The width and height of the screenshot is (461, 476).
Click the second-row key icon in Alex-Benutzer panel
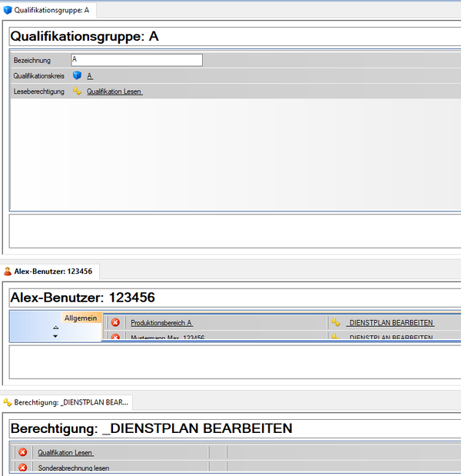(x=336, y=337)
